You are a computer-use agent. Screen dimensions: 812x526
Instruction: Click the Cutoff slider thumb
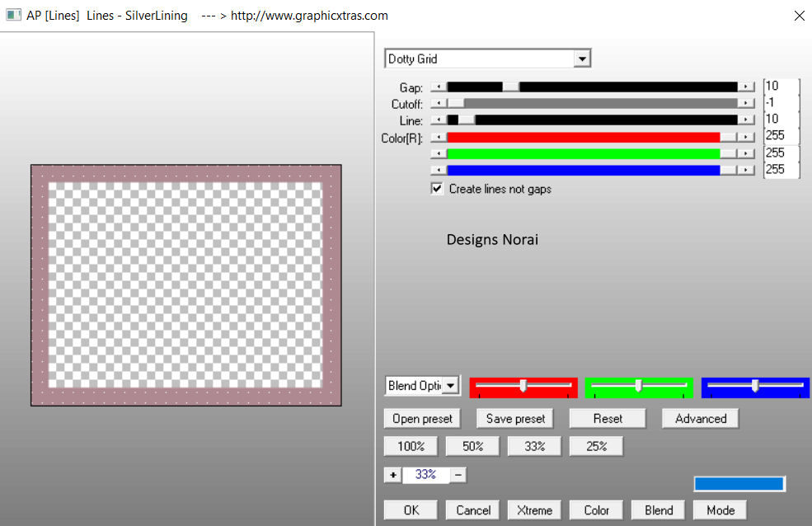(456, 104)
